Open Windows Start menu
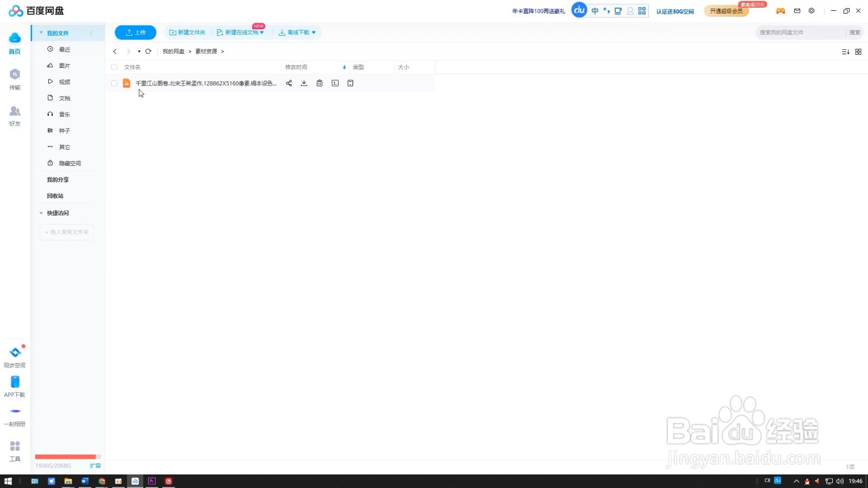Viewport: 868px width, 488px height. [8, 481]
